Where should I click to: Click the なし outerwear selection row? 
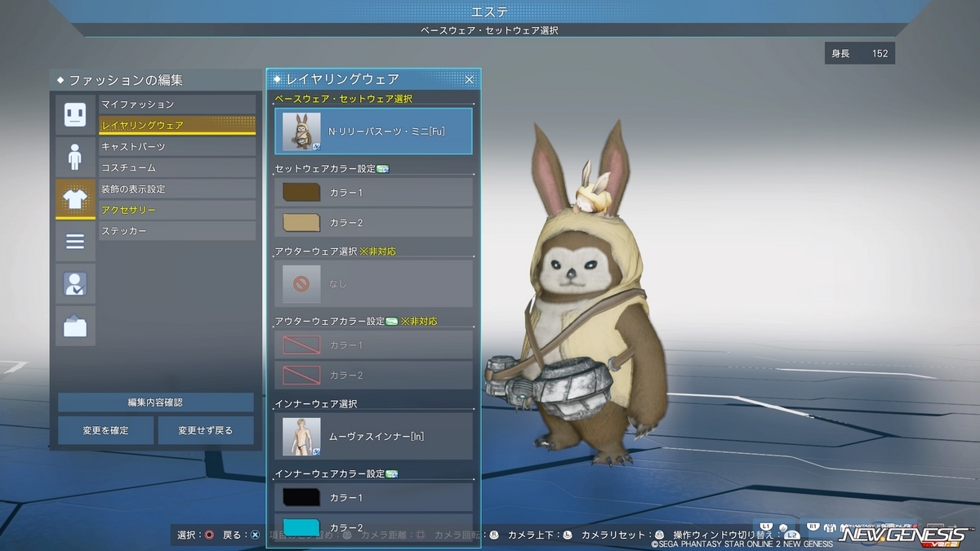click(373, 283)
